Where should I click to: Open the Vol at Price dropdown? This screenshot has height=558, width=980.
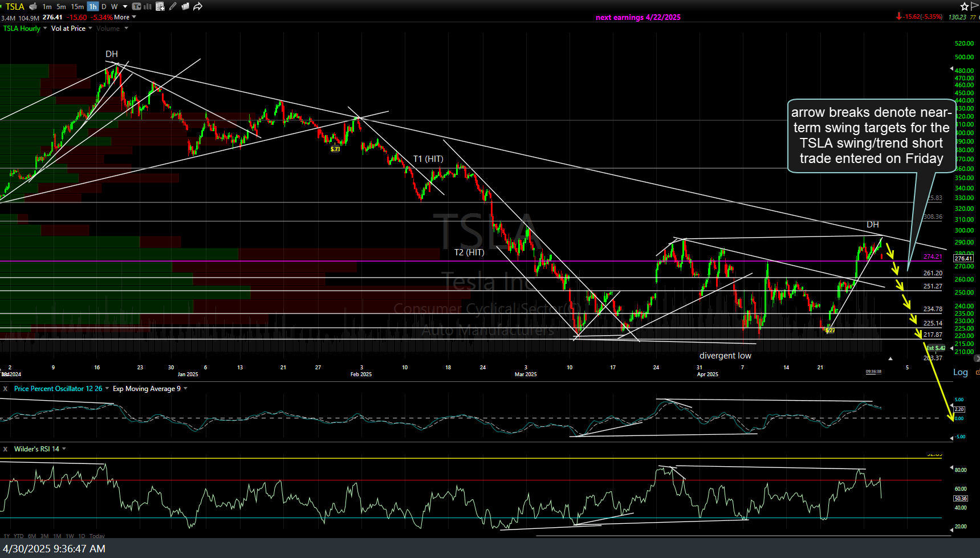[x=71, y=28]
